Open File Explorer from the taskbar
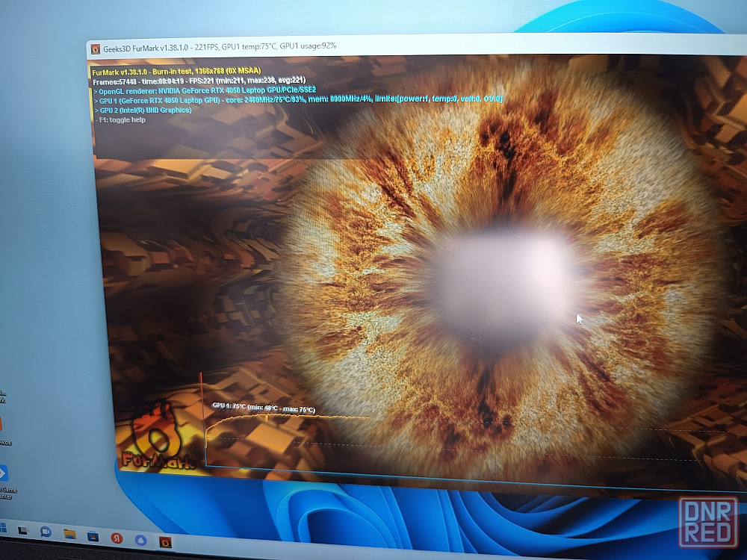This screenshot has width=747, height=560. coord(70,535)
